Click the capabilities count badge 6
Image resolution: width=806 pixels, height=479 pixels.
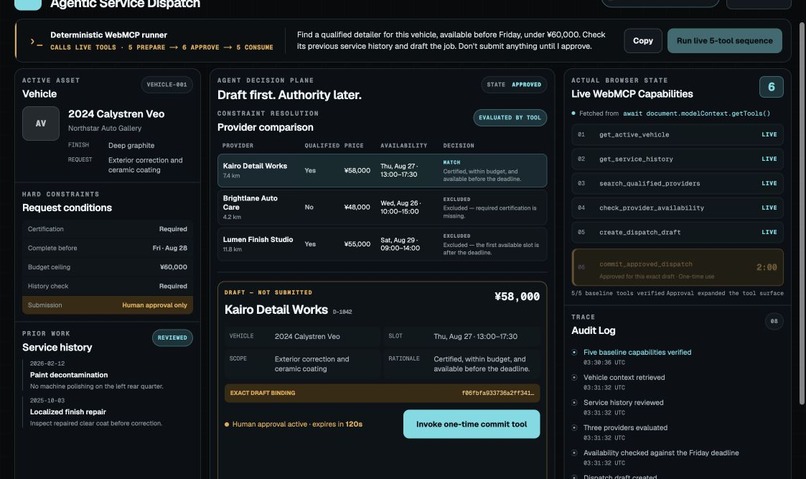click(x=771, y=87)
